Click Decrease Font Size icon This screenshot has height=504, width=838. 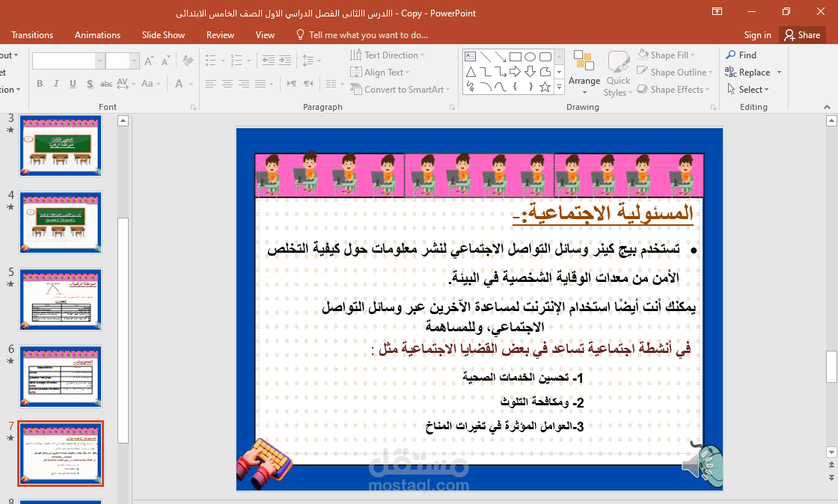pos(165,61)
